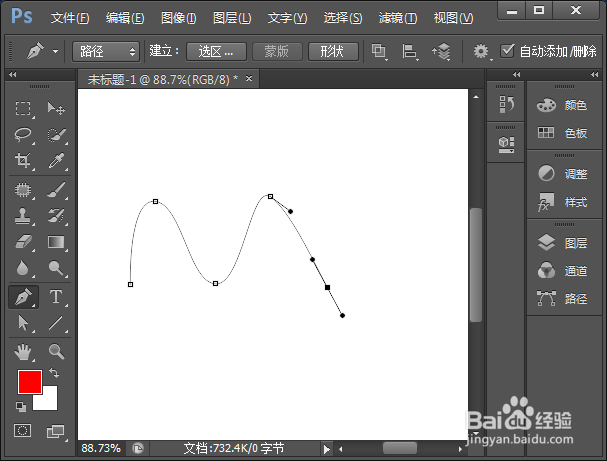Image resolution: width=607 pixels, height=461 pixels.
Task: Select the Hand tool
Action: 23,352
